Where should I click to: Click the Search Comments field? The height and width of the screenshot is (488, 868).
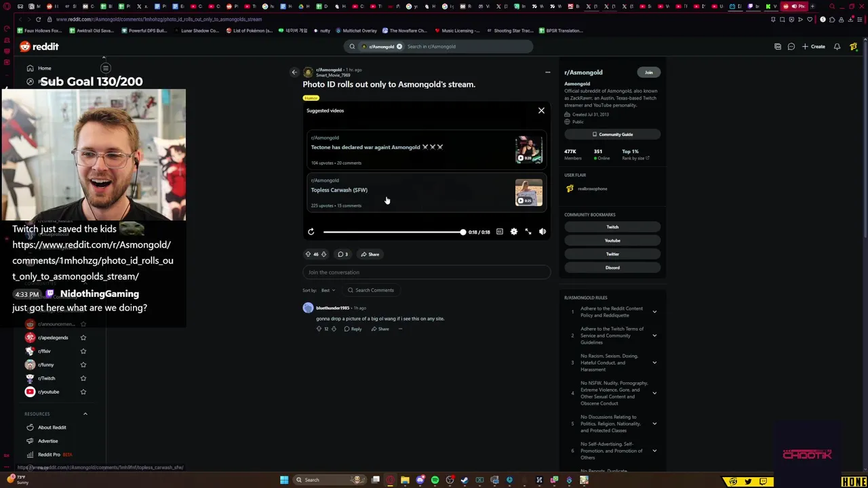point(370,290)
